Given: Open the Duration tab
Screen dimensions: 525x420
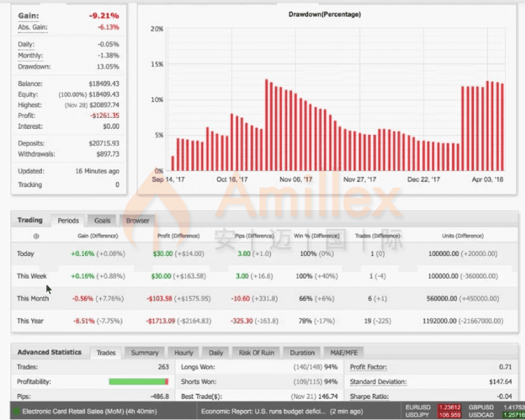Looking at the screenshot, I should (x=302, y=353).
